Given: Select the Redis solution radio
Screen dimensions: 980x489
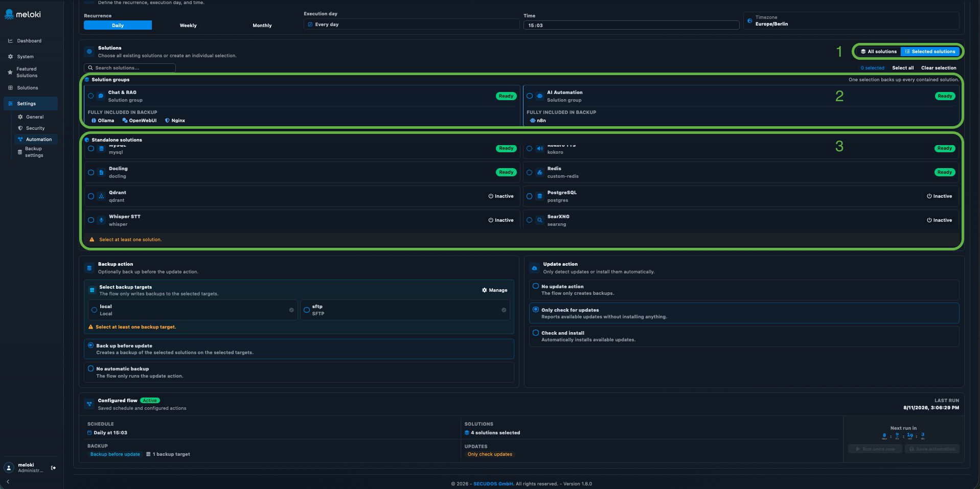Looking at the screenshot, I should tap(530, 173).
